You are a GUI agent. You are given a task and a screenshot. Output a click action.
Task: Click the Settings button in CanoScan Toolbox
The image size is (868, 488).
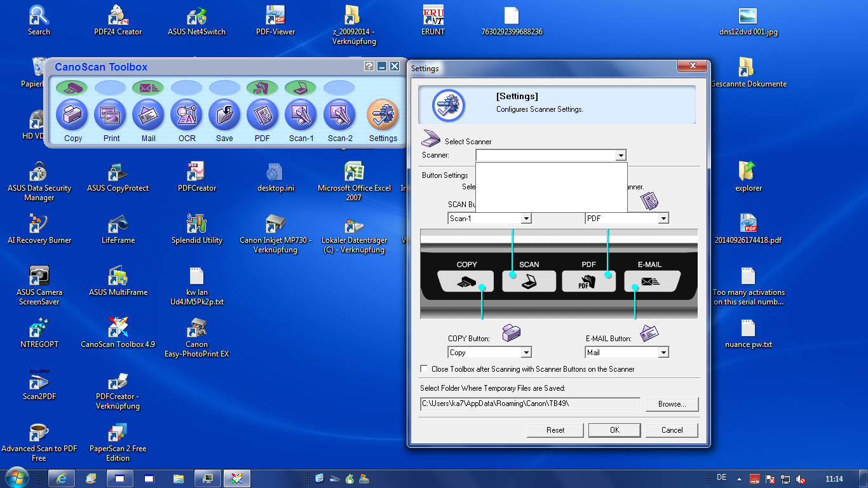[383, 115]
